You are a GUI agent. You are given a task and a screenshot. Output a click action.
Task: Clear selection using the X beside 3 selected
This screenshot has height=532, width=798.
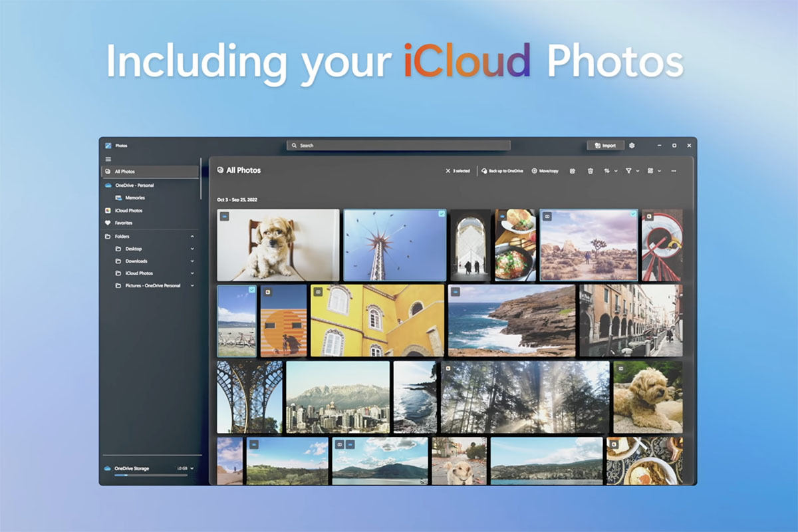(448, 171)
